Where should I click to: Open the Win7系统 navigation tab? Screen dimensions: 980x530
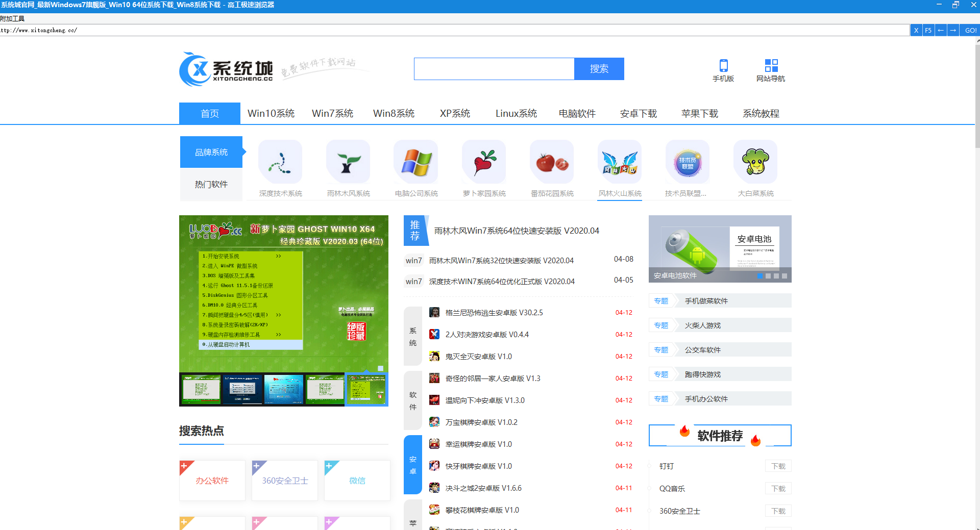(x=332, y=113)
